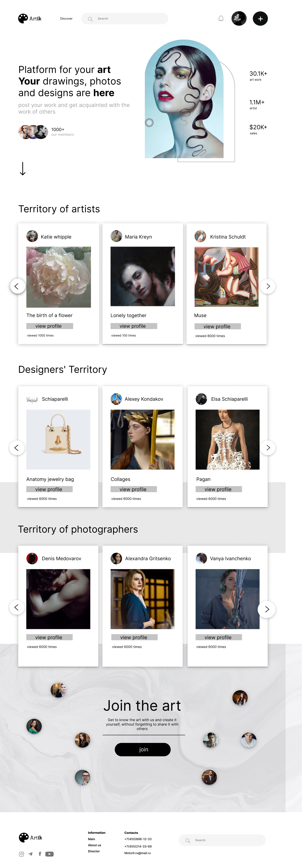Show previous artists with left arrow
The width and height of the screenshot is (302, 868).
click(17, 286)
